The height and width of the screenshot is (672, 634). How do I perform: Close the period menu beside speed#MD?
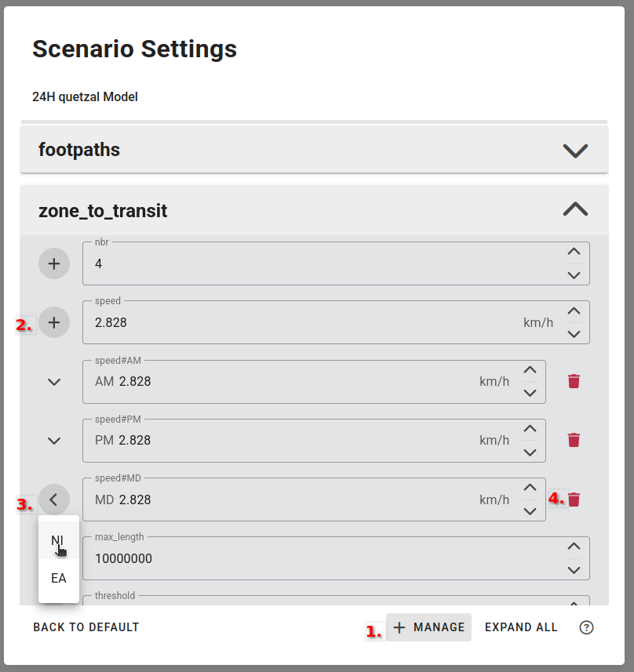[54, 499]
